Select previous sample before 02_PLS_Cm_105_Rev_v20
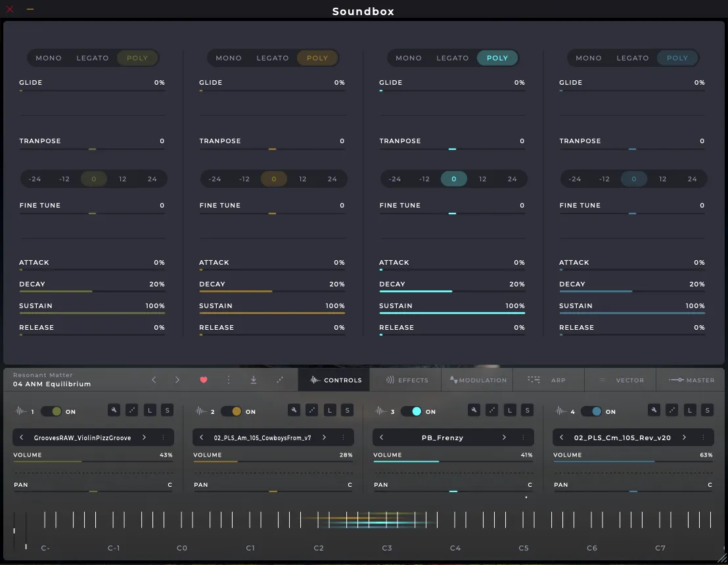This screenshot has width=728, height=565. pyautogui.click(x=562, y=438)
